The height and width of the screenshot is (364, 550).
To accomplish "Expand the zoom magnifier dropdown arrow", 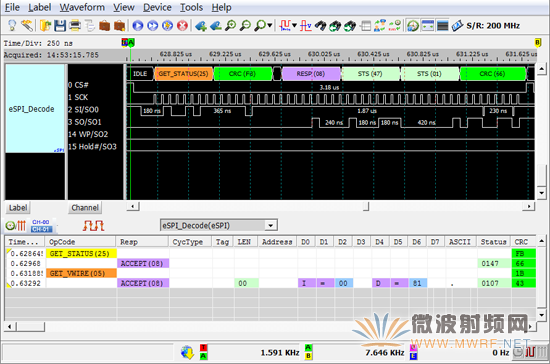I will [269, 26].
